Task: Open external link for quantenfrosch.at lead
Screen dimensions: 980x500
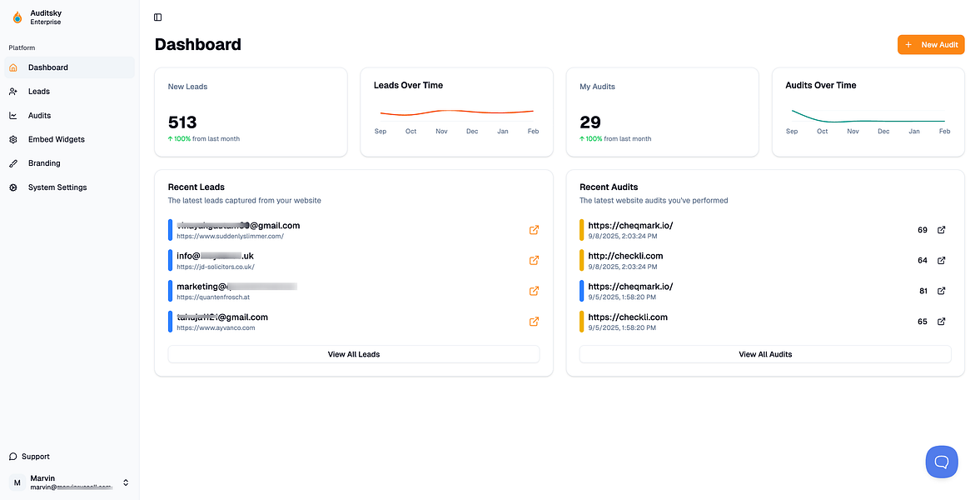Action: (x=535, y=291)
